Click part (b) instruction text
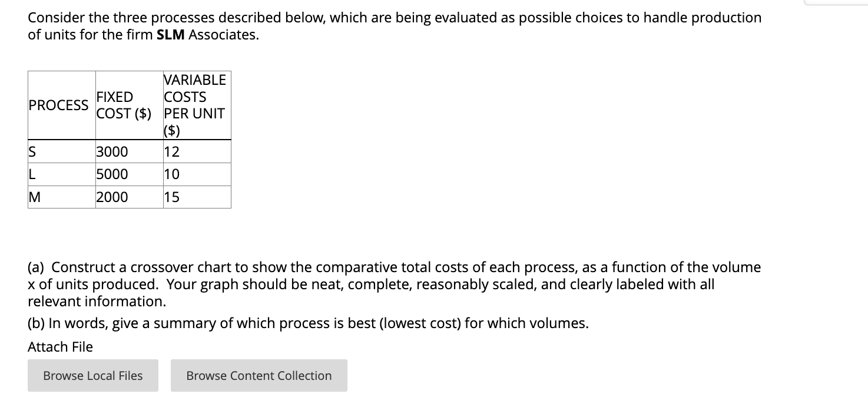868x397 pixels. [307, 323]
